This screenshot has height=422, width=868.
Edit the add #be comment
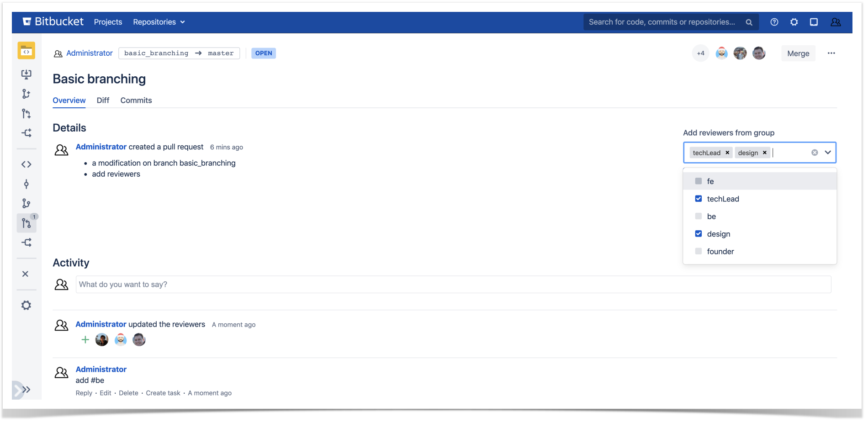point(106,393)
